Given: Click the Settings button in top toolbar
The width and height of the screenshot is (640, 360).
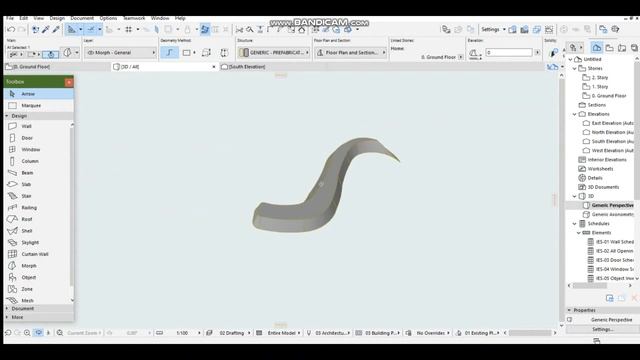Looking at the screenshot, I should [x=493, y=29].
